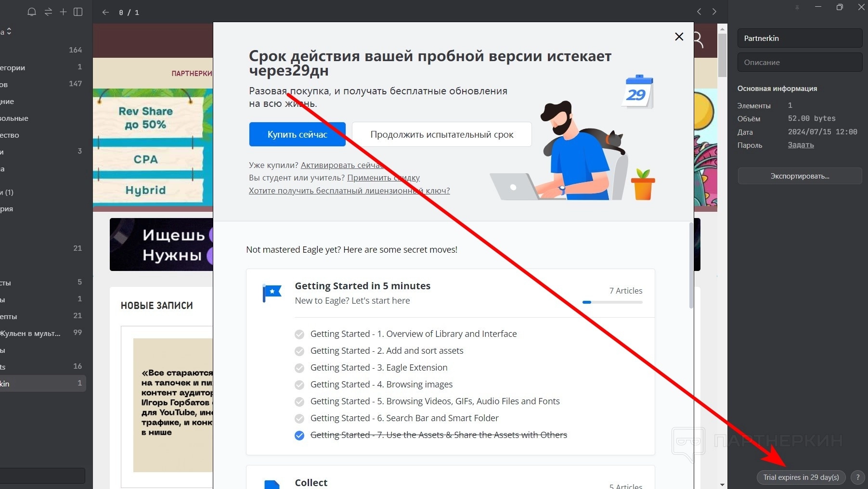
Task: Open the notifications bell icon
Action: [x=32, y=12]
